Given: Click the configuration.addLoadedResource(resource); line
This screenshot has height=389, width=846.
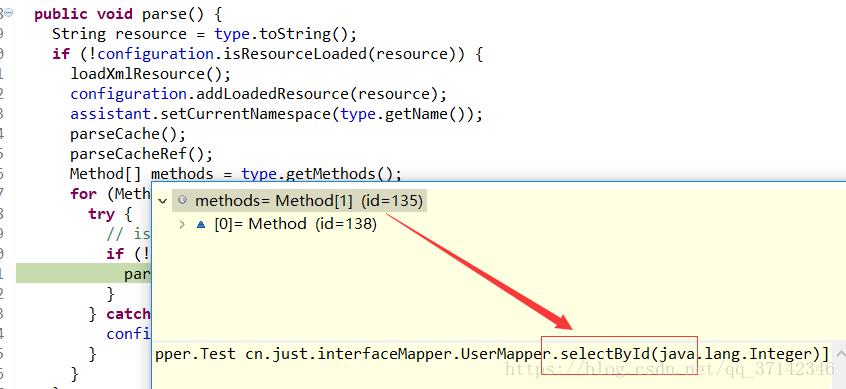Looking at the screenshot, I should 258,94.
